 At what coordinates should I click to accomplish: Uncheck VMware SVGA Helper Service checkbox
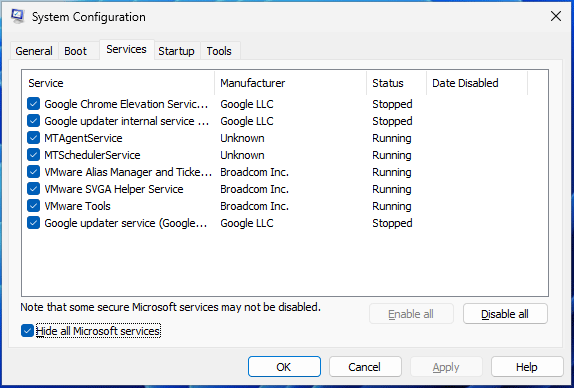pos(33,189)
